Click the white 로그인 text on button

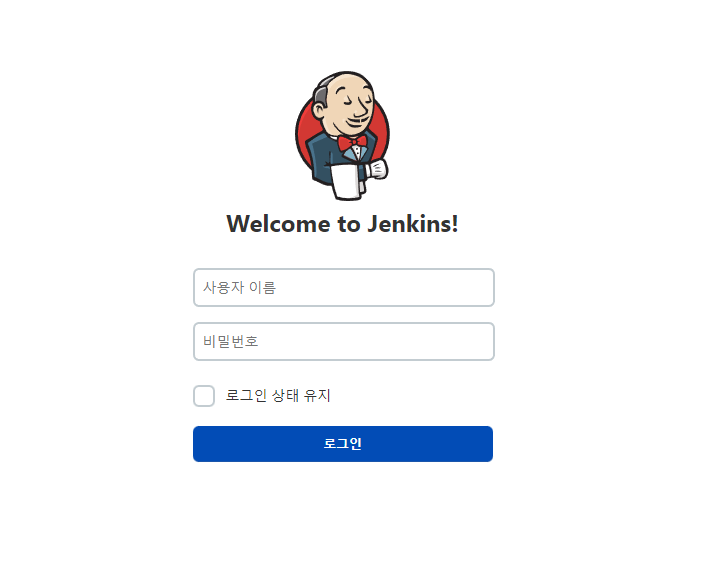343,444
